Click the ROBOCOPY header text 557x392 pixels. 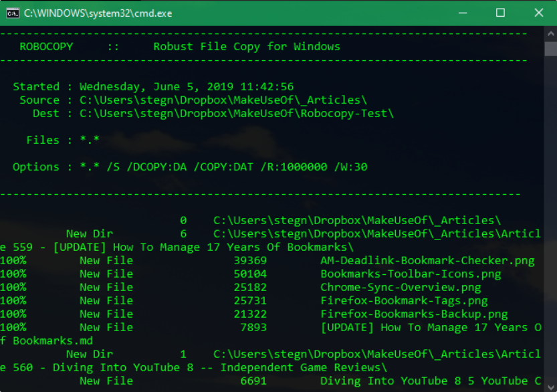pos(46,47)
